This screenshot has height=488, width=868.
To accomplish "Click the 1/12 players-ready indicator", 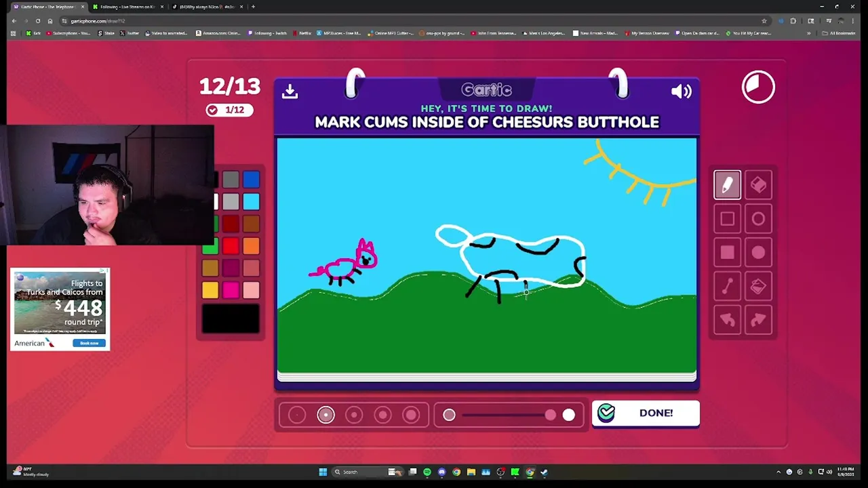I will [x=229, y=110].
